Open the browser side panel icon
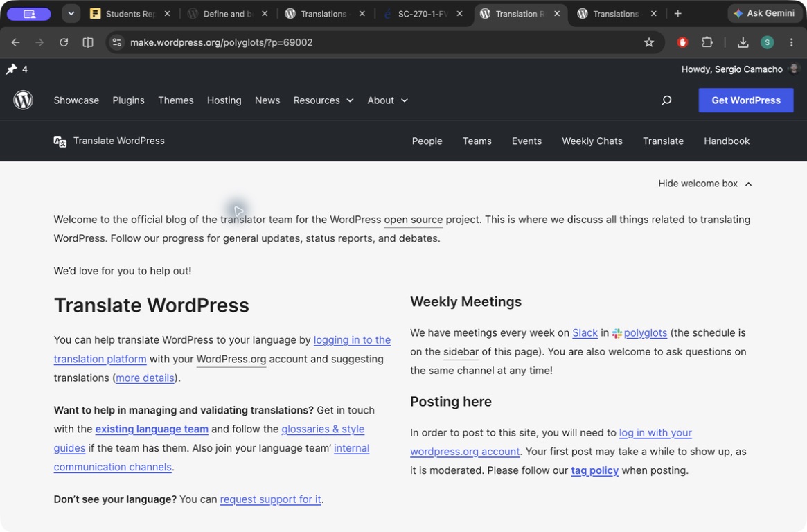The image size is (807, 532). [88, 42]
